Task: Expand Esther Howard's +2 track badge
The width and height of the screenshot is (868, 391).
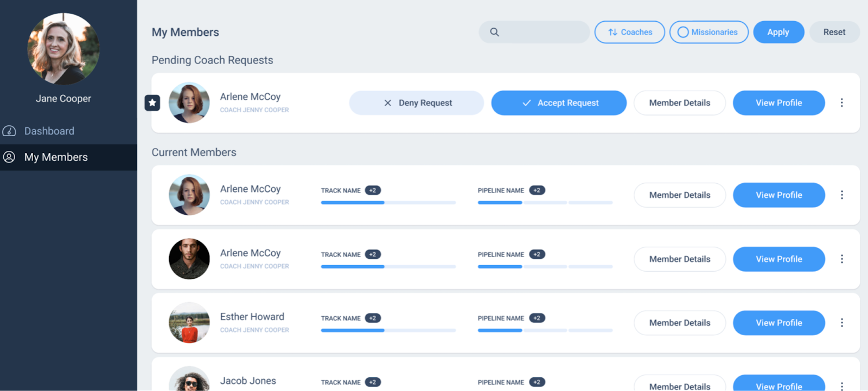Action: (x=373, y=318)
